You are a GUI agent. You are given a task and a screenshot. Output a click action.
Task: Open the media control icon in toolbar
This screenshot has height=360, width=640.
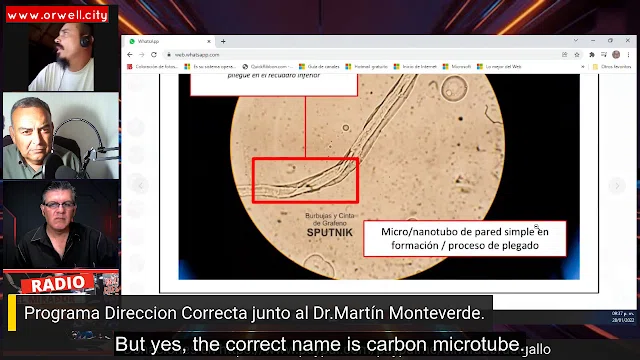604,55
